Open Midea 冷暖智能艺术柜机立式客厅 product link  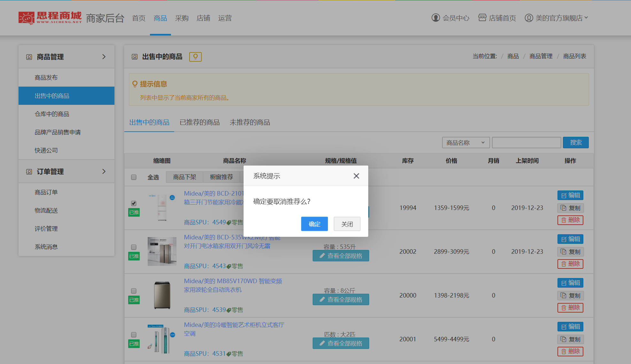(x=234, y=329)
